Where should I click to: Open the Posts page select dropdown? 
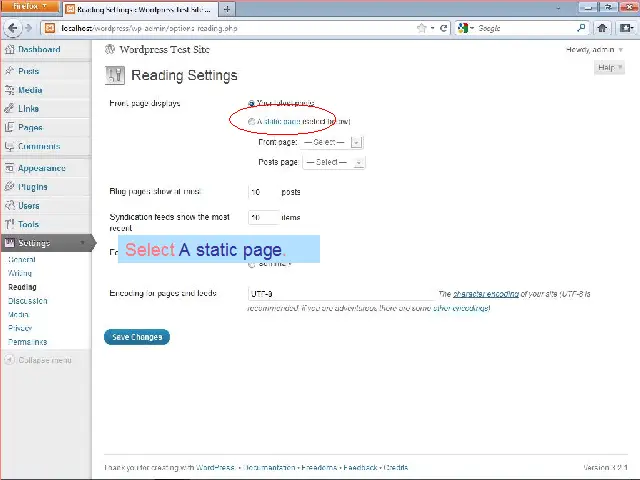coord(334,162)
